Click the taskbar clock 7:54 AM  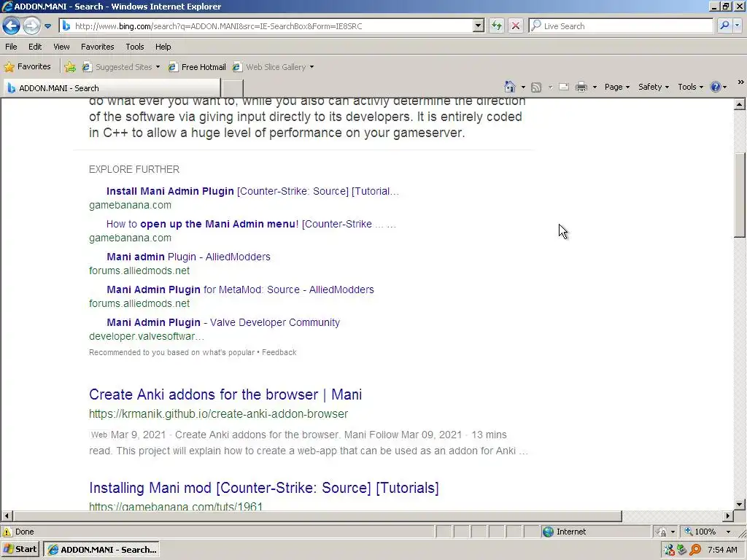pos(722,550)
